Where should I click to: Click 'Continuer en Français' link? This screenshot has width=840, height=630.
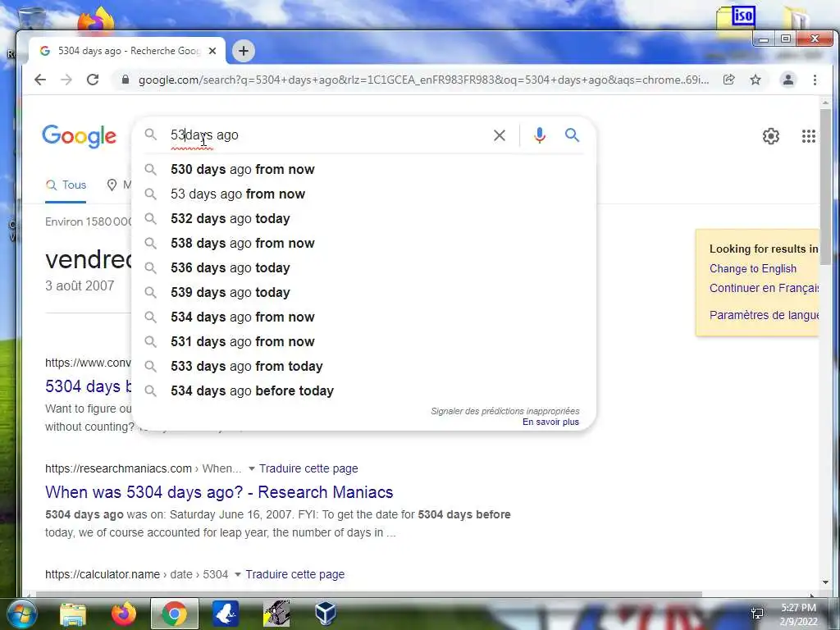point(764,288)
